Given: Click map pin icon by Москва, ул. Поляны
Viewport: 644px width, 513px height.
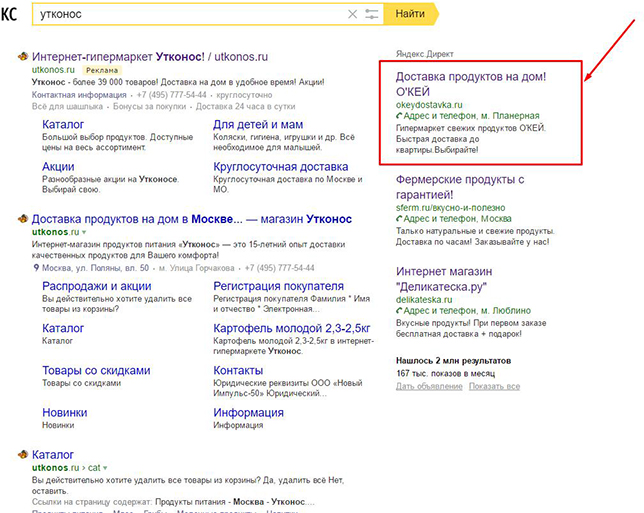Looking at the screenshot, I should click(36, 268).
